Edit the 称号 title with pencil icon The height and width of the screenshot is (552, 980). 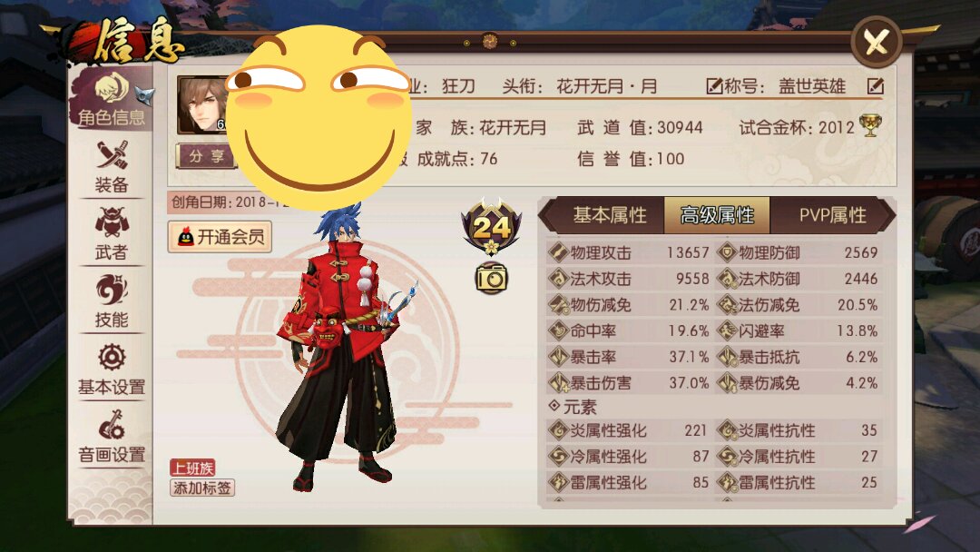(876, 86)
